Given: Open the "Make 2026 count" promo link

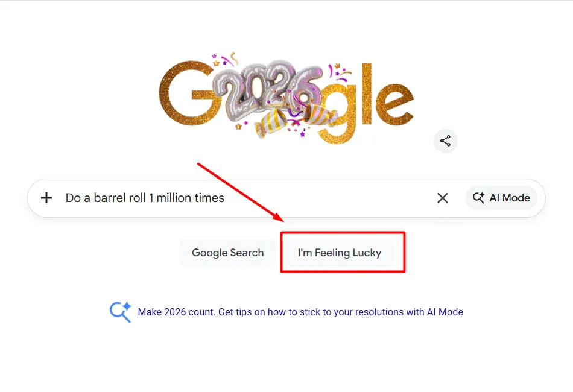Looking at the screenshot, I should point(300,312).
